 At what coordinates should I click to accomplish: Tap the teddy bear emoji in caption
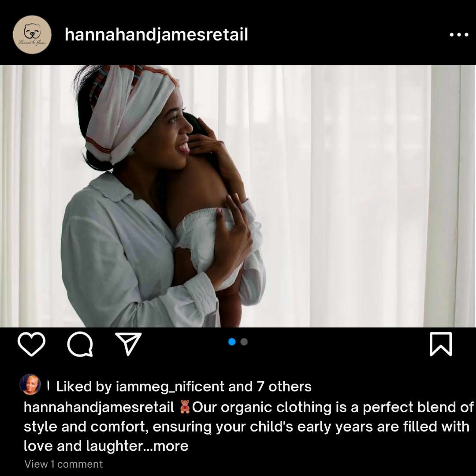pyautogui.click(x=185, y=407)
